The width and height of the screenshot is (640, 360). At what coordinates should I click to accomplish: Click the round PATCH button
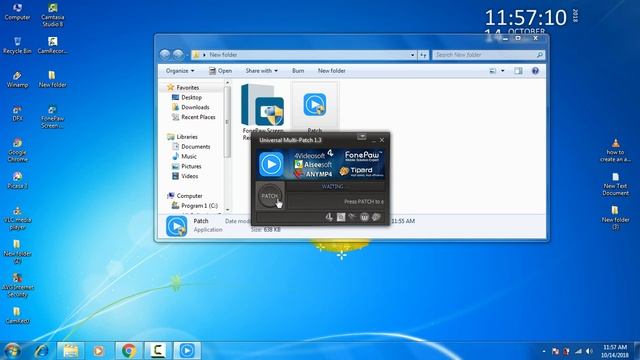click(x=270, y=196)
